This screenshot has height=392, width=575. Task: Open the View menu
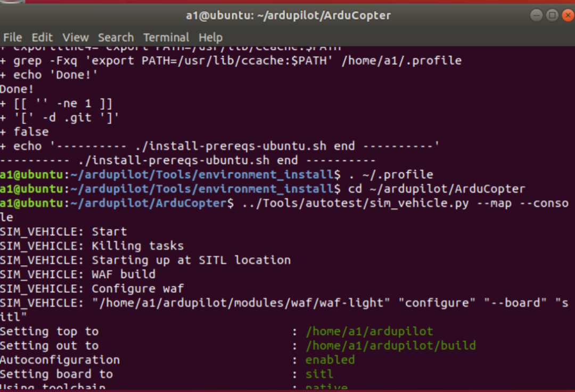click(x=76, y=37)
